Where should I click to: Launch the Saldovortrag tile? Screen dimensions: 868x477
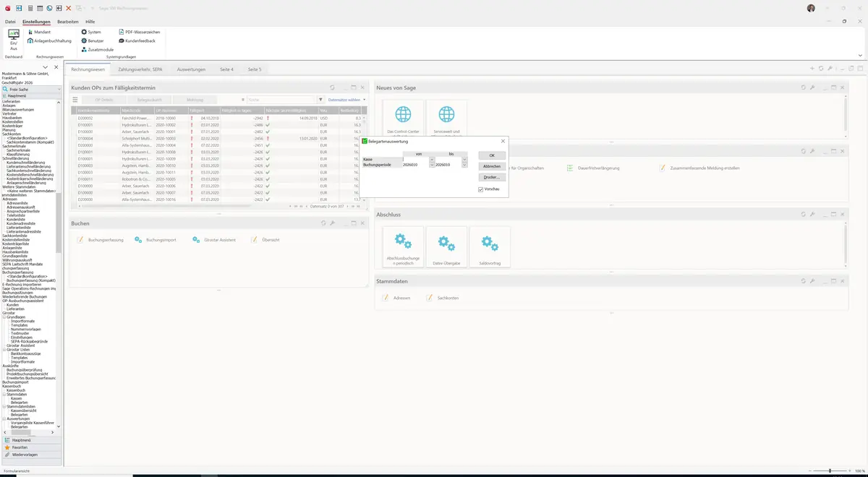(x=490, y=247)
